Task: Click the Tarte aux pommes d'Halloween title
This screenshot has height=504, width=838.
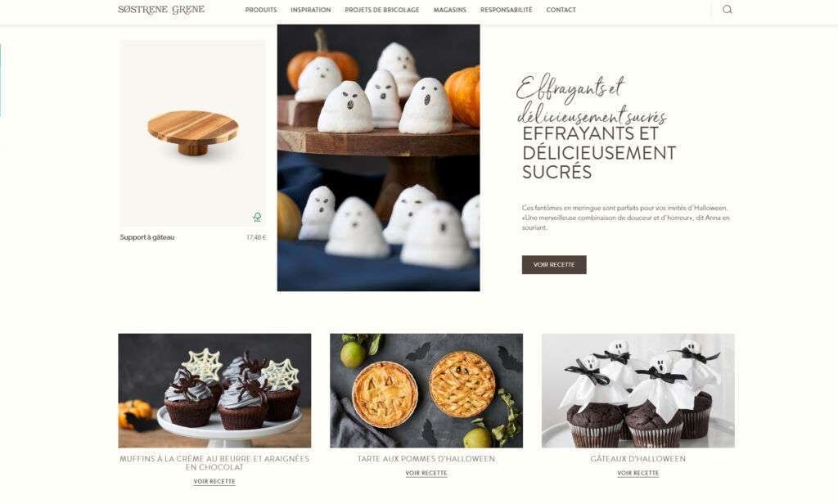Action: tap(426, 458)
